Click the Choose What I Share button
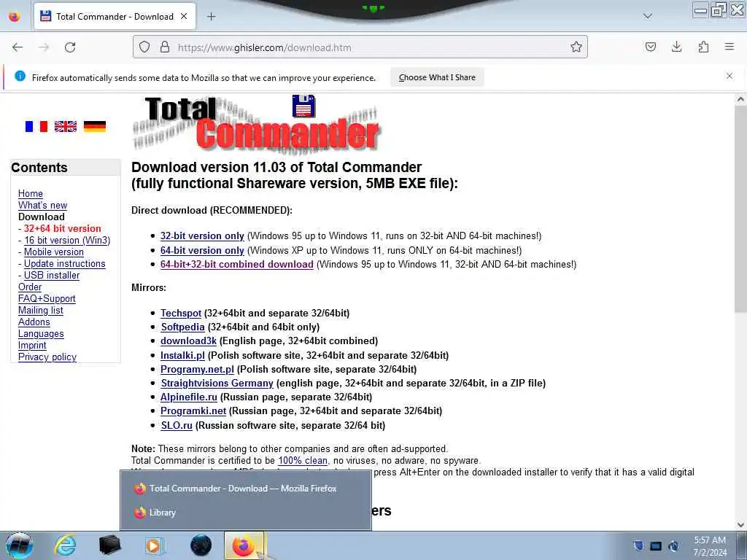747x560 pixels. point(437,77)
